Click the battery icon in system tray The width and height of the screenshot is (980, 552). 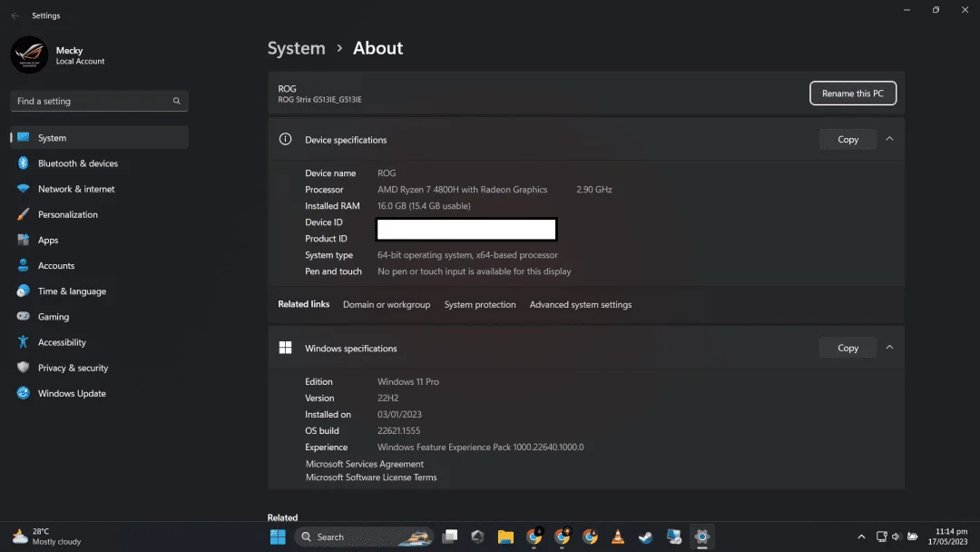point(913,537)
